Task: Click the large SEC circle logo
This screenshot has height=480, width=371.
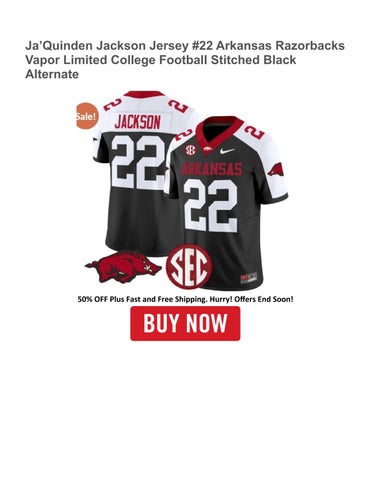Action: (x=189, y=266)
